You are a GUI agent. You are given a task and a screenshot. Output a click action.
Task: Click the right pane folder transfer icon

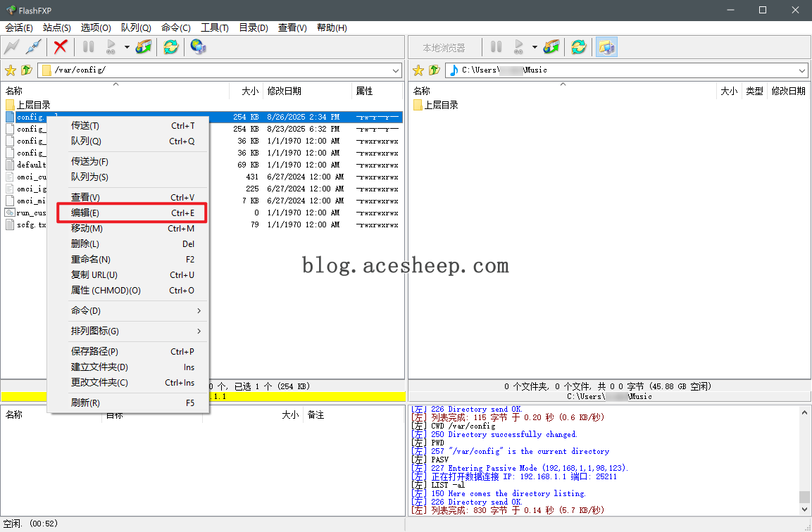pyautogui.click(x=551, y=47)
